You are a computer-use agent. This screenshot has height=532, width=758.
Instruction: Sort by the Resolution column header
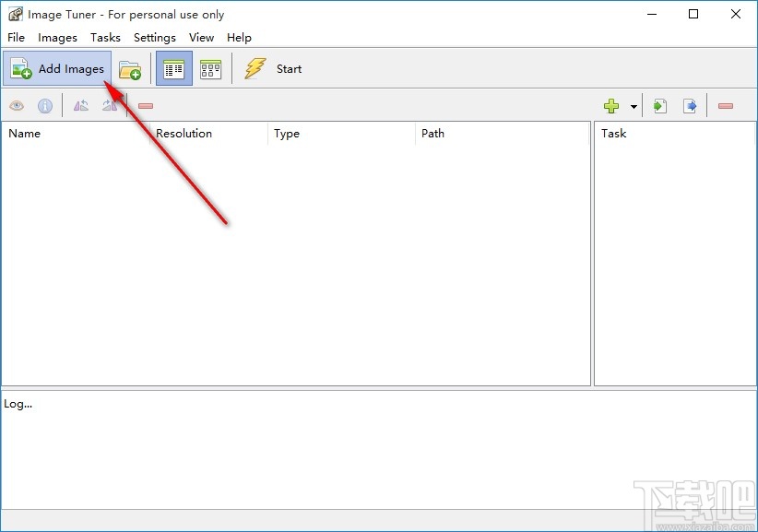point(208,134)
